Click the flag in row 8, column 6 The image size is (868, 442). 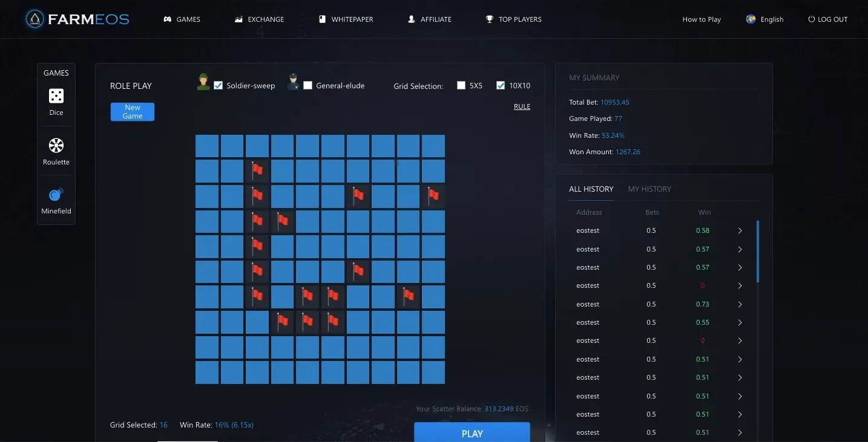(x=333, y=322)
